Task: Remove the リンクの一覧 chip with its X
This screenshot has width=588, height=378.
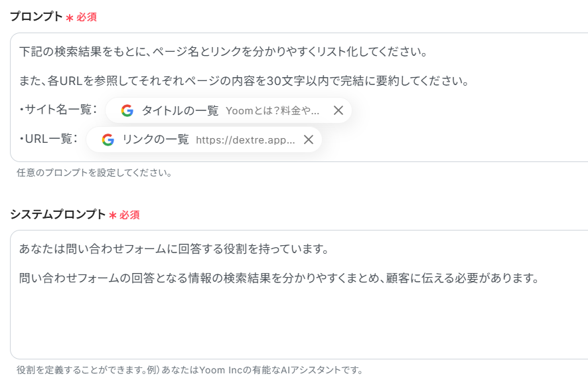Action: pos(308,140)
